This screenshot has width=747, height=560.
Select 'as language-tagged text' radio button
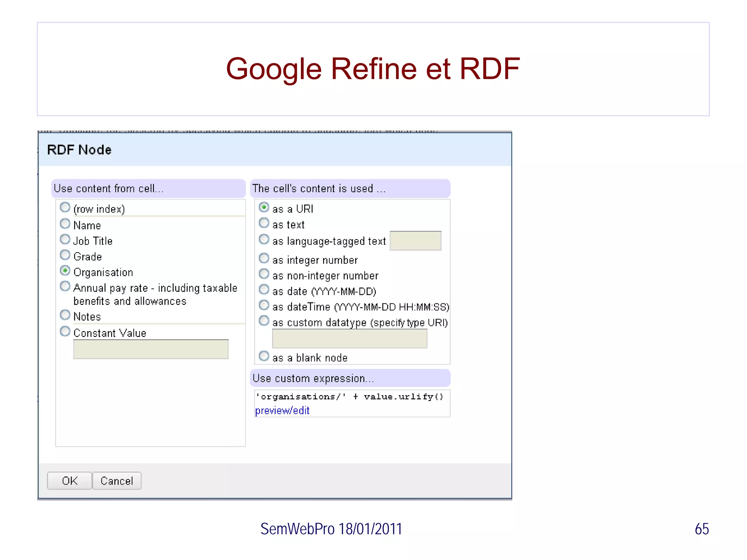(264, 240)
